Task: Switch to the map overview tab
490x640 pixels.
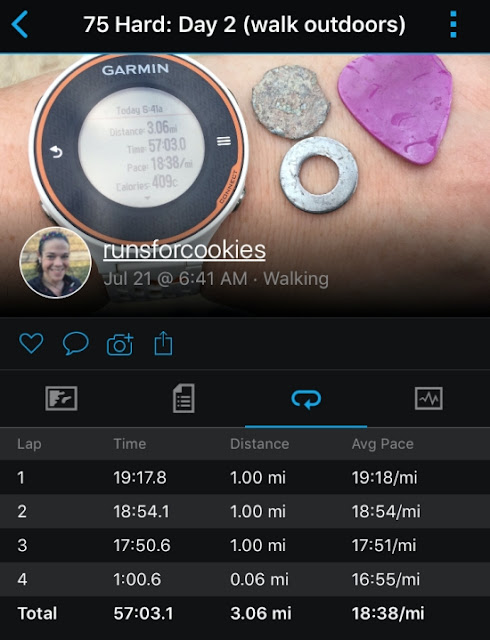Action: (61, 398)
